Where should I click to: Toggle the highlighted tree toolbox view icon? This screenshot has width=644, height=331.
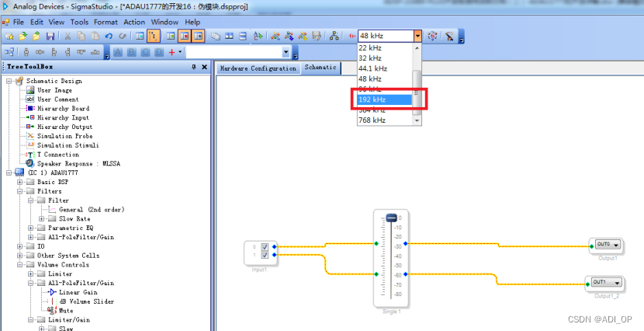point(153,37)
